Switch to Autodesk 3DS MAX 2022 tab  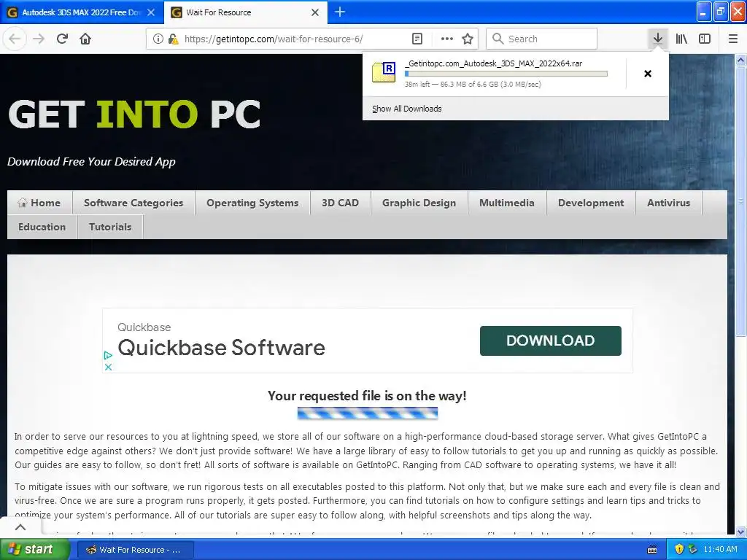82,12
